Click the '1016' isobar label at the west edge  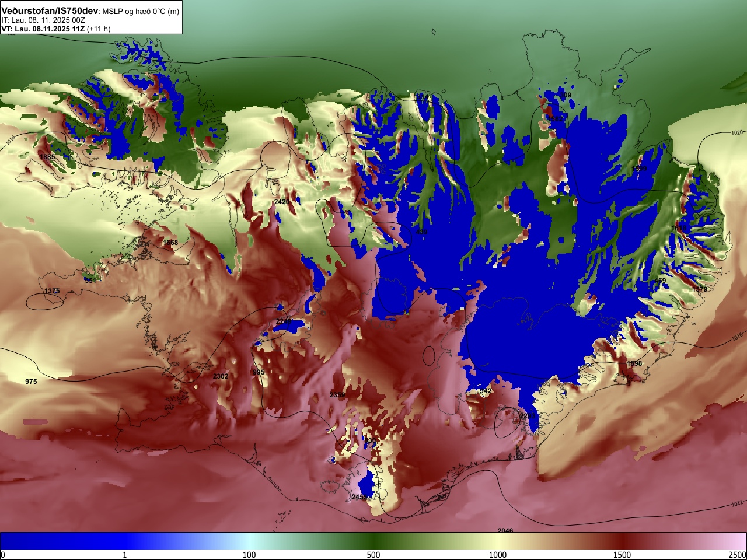[x=10, y=141]
